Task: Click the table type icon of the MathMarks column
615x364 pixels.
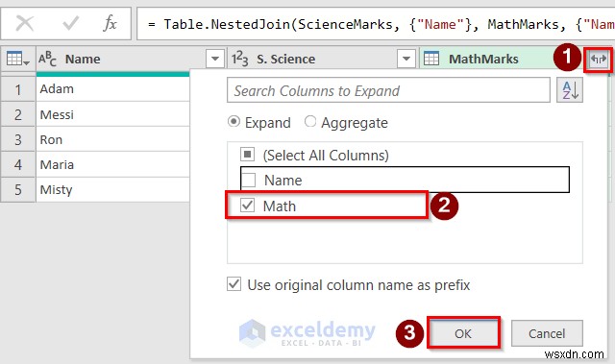Action: click(431, 60)
